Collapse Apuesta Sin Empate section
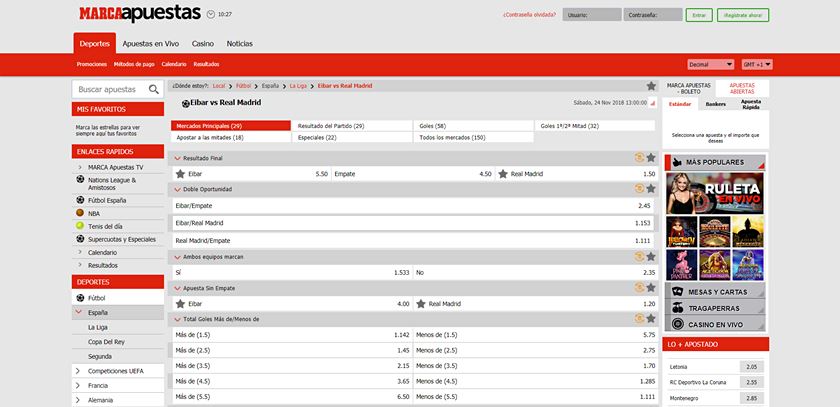The height and width of the screenshot is (407, 840). [x=177, y=288]
